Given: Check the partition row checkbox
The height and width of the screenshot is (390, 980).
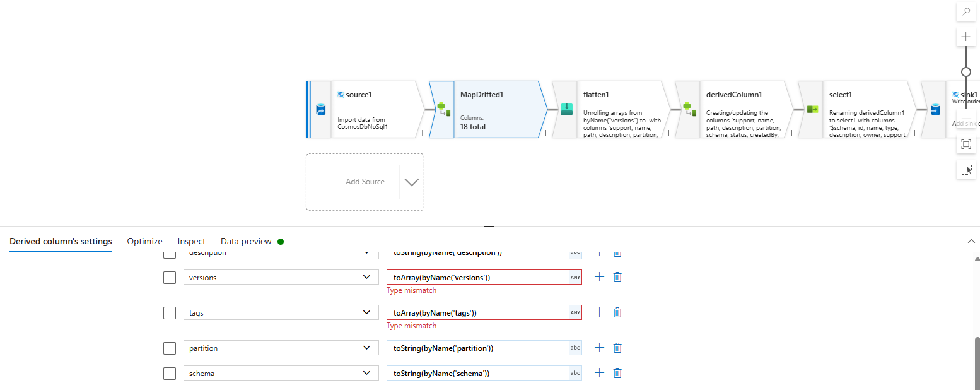Looking at the screenshot, I should 170,348.
